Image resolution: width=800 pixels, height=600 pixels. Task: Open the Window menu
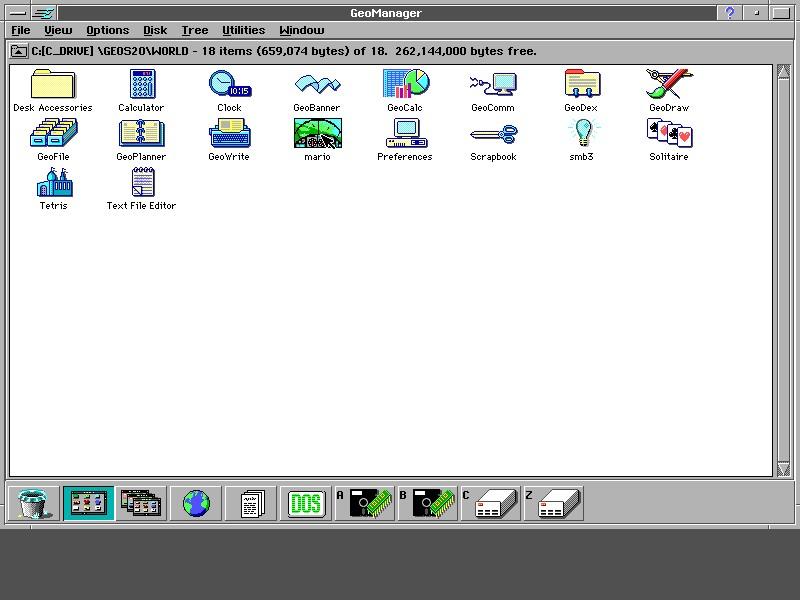302,31
